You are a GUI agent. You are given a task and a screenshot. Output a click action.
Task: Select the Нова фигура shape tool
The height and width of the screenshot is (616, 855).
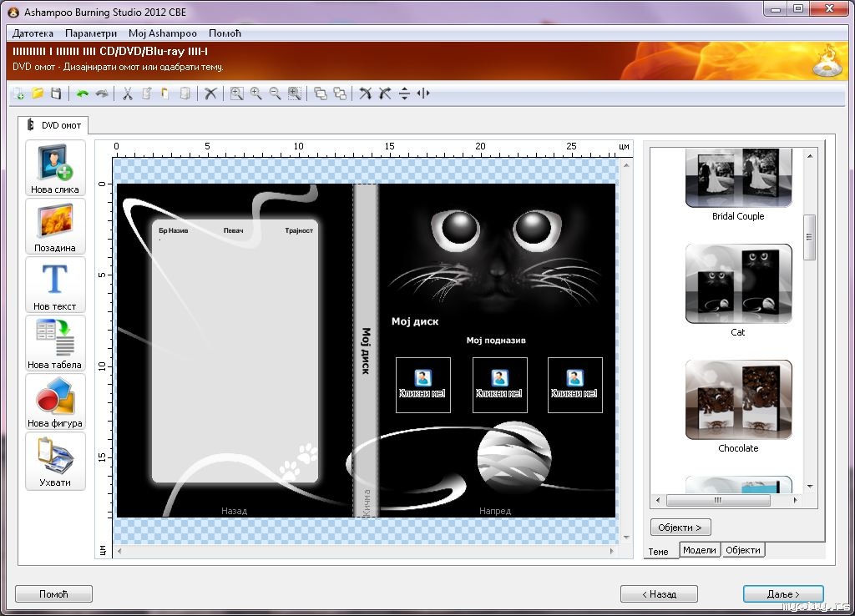pos(55,401)
